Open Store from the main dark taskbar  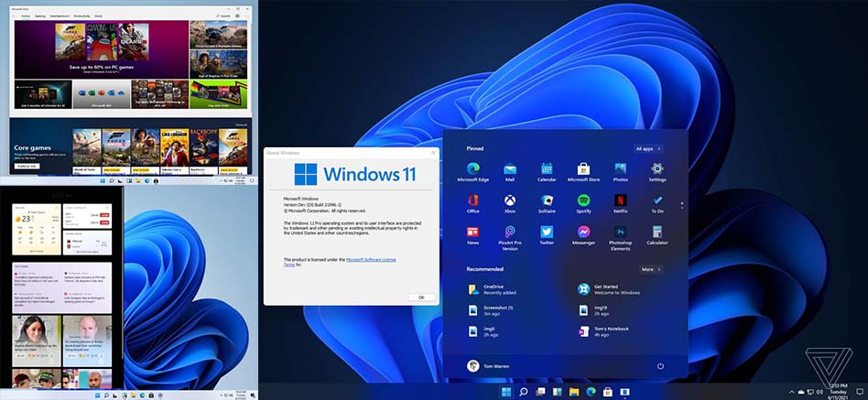[608, 392]
